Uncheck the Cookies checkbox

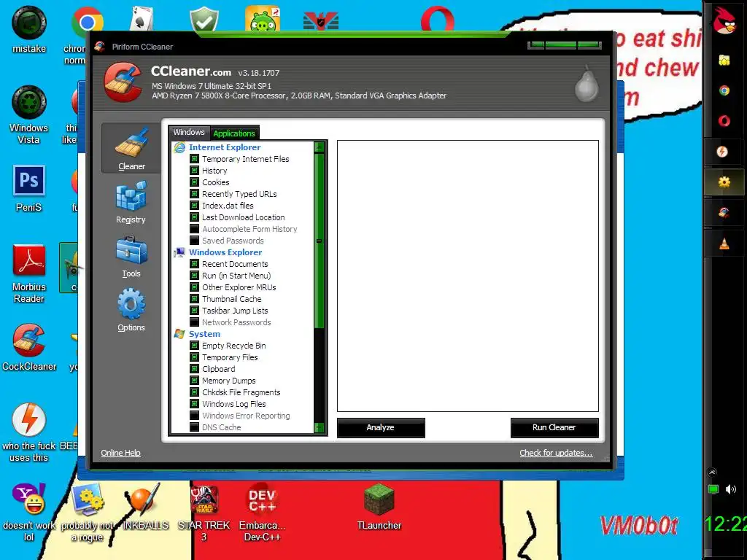(194, 182)
